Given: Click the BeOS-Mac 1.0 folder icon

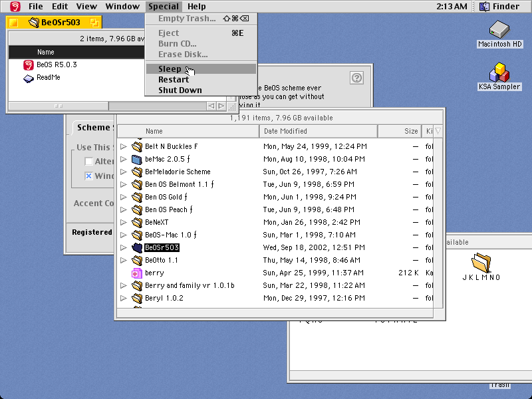Looking at the screenshot, I should tap(137, 235).
